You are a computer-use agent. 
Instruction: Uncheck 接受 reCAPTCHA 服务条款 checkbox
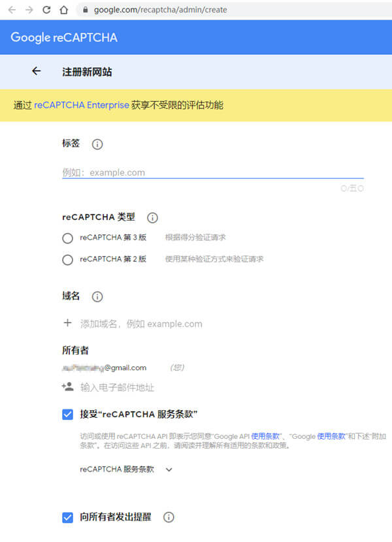pyautogui.click(x=68, y=414)
